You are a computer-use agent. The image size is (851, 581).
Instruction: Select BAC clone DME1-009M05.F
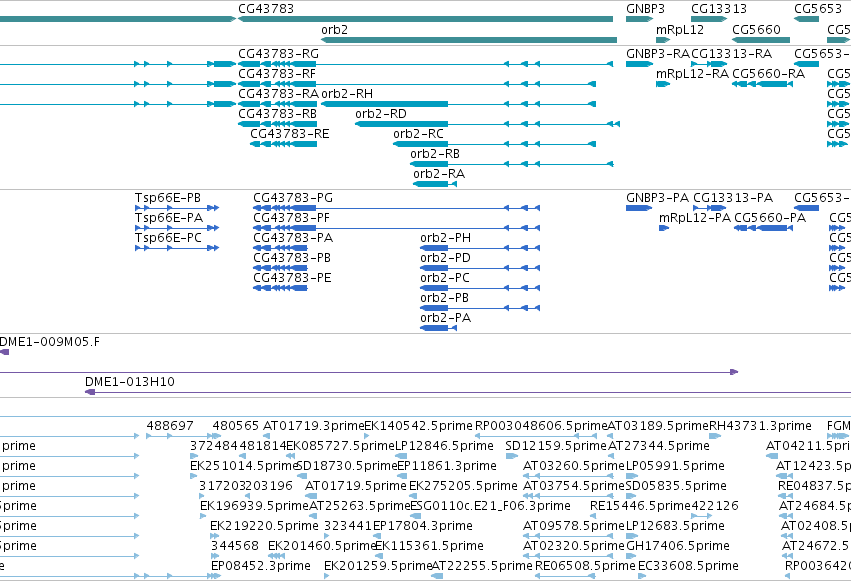50,342
